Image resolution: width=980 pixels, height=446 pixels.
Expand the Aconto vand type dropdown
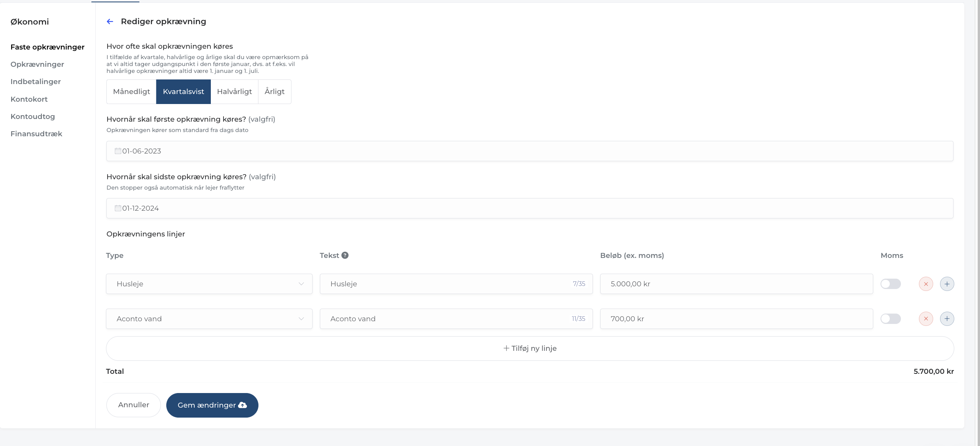click(x=209, y=319)
